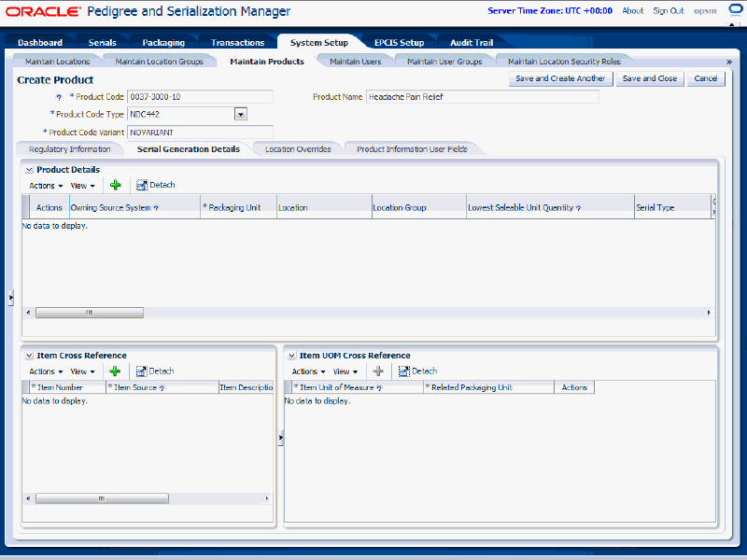Open Maintain Location Groups sub-tab
Image resolution: width=747 pixels, height=560 pixels.
click(x=159, y=62)
